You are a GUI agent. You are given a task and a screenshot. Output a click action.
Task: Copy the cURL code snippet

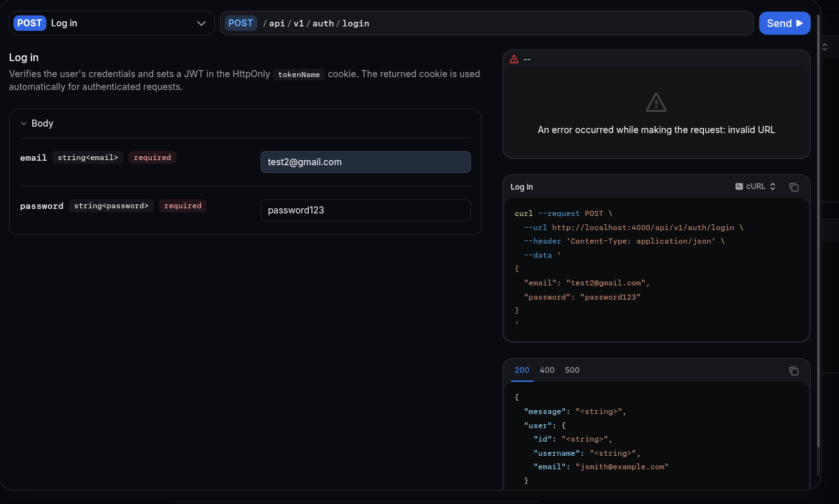click(x=794, y=187)
